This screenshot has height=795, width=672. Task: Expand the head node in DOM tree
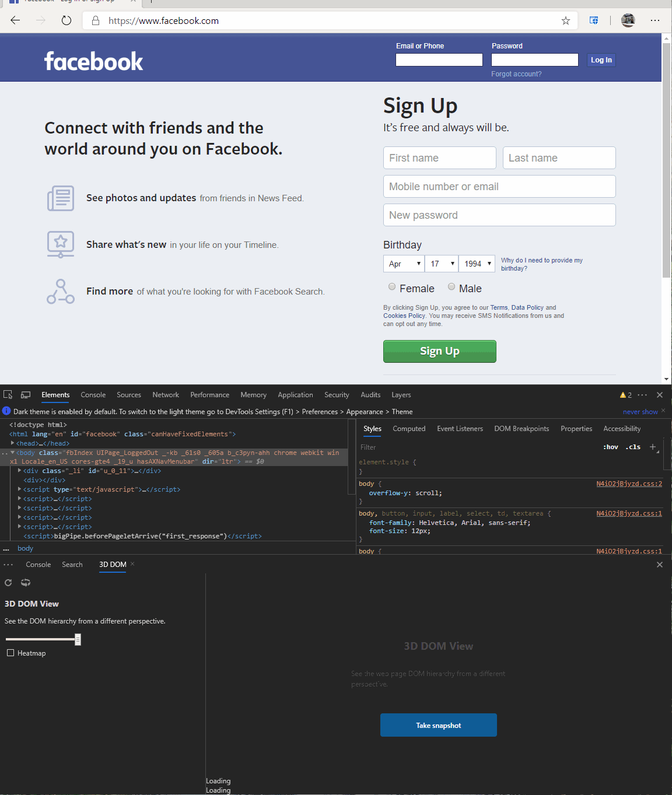(x=13, y=443)
